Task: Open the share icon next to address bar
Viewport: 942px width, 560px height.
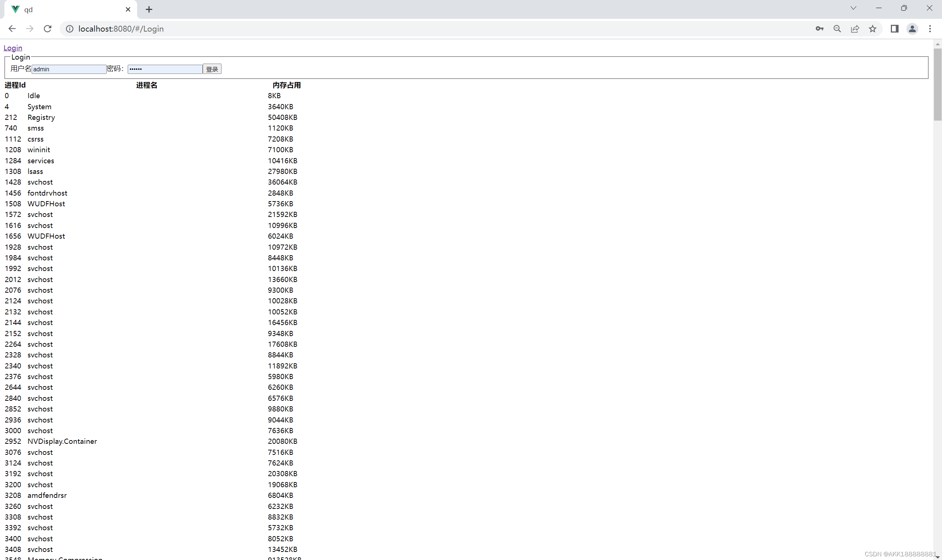Action: pos(855,29)
